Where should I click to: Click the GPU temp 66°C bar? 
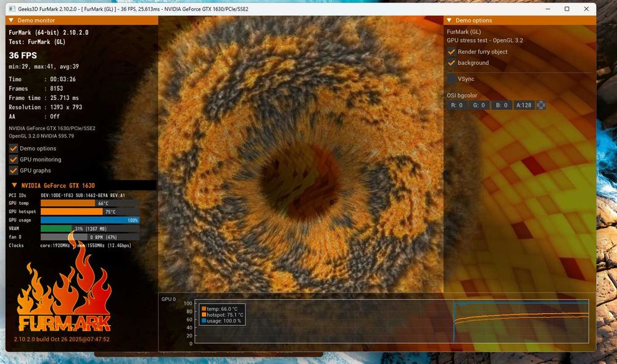coord(89,203)
